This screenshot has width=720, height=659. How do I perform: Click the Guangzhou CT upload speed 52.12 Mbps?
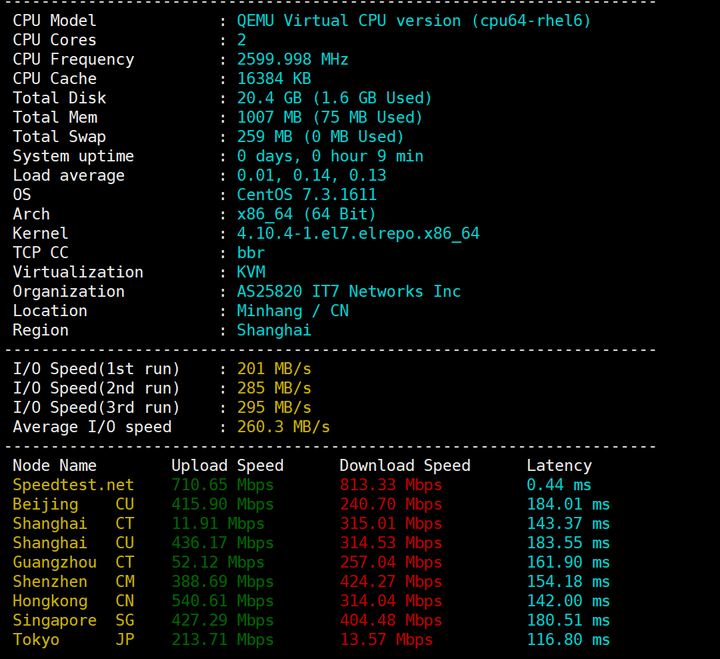click(222, 562)
